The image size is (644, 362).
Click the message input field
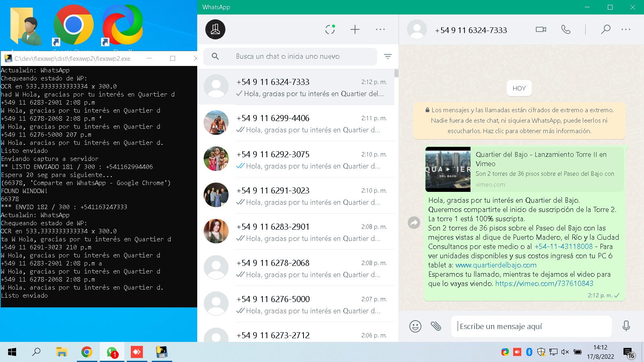(x=531, y=326)
